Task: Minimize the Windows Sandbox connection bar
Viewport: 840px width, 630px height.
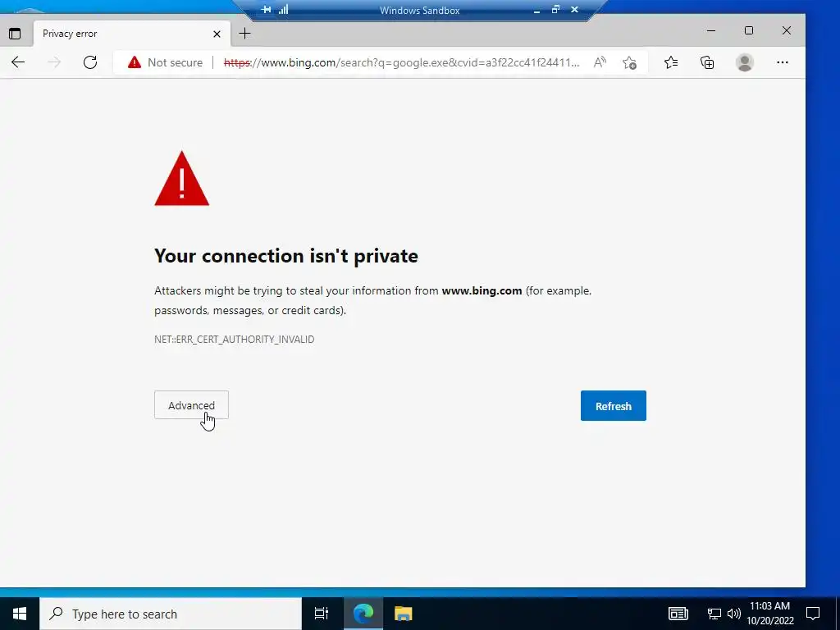Action: click(x=536, y=10)
